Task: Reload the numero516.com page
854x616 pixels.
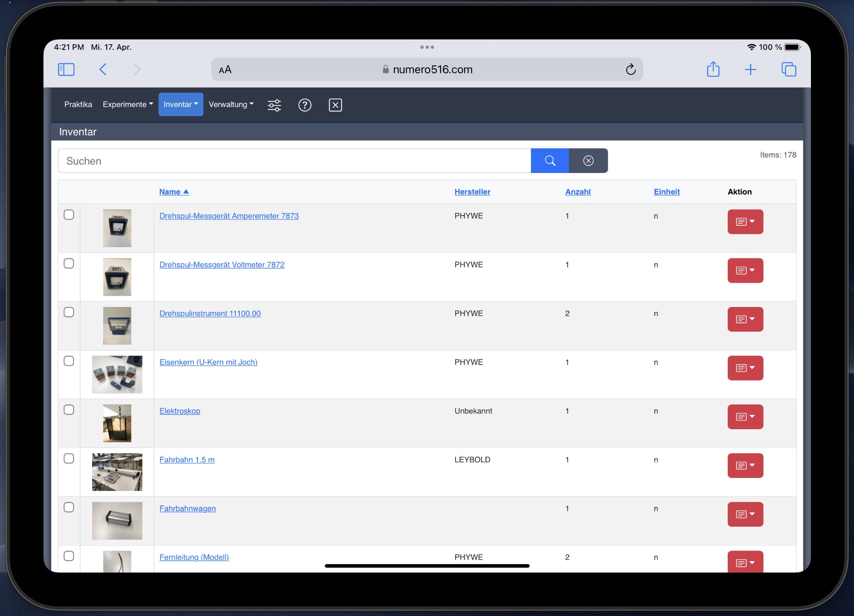Action: tap(630, 69)
